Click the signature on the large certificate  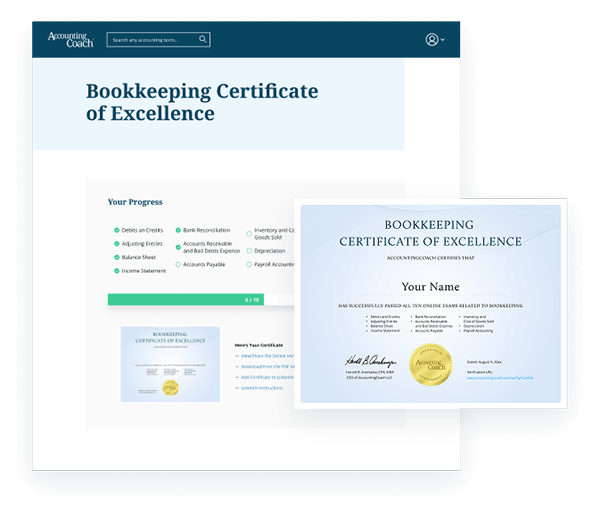pos(370,361)
